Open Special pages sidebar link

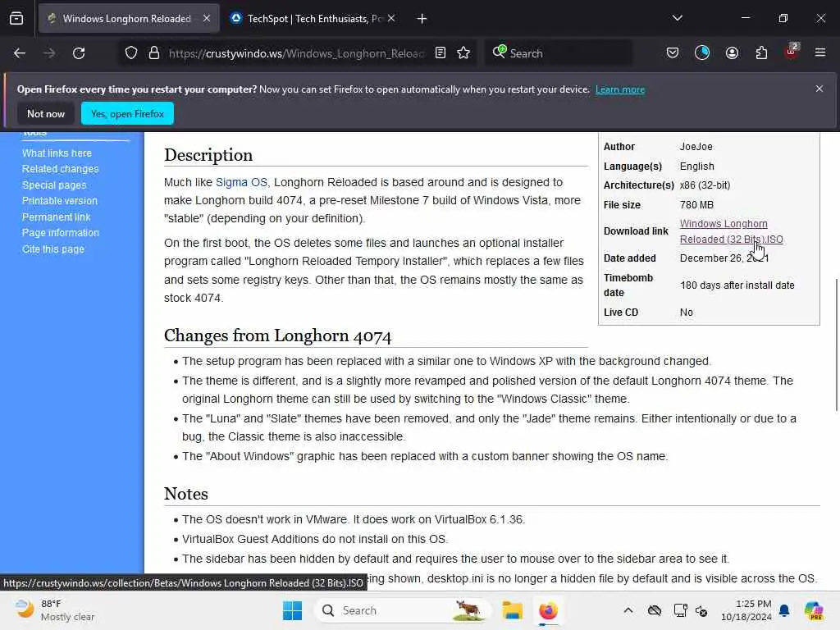tap(54, 185)
